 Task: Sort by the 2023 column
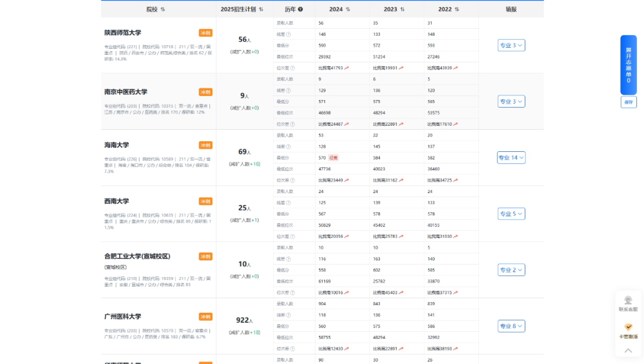coord(402,10)
